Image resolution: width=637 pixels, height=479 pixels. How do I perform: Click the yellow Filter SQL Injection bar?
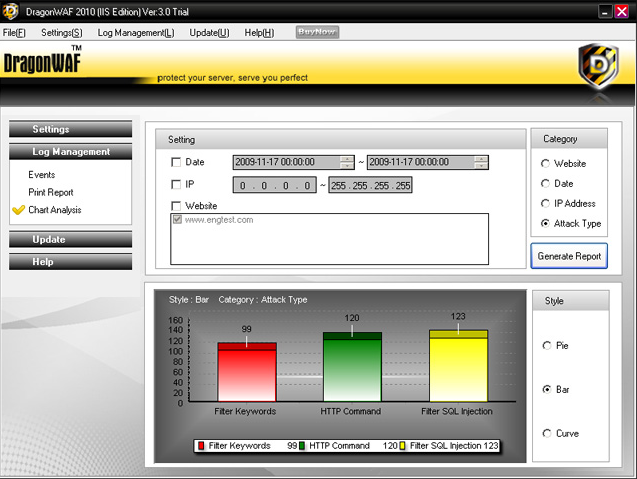(458, 366)
